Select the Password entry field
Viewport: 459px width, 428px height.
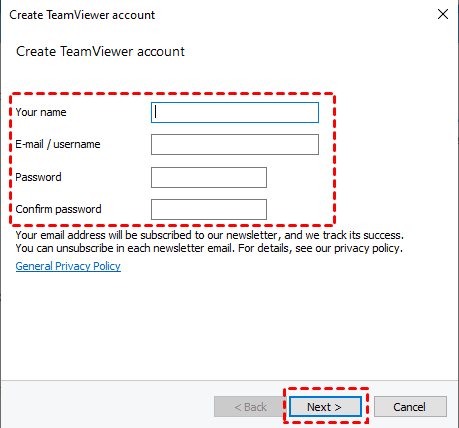(209, 177)
